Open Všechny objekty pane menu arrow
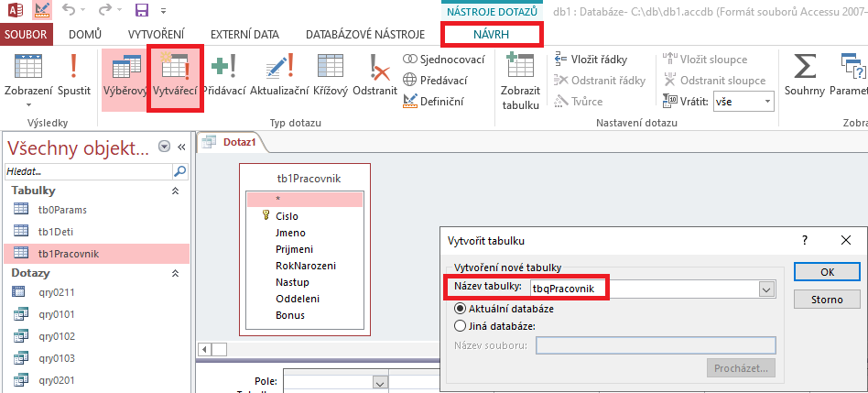This screenshot has width=868, height=393. [164, 147]
